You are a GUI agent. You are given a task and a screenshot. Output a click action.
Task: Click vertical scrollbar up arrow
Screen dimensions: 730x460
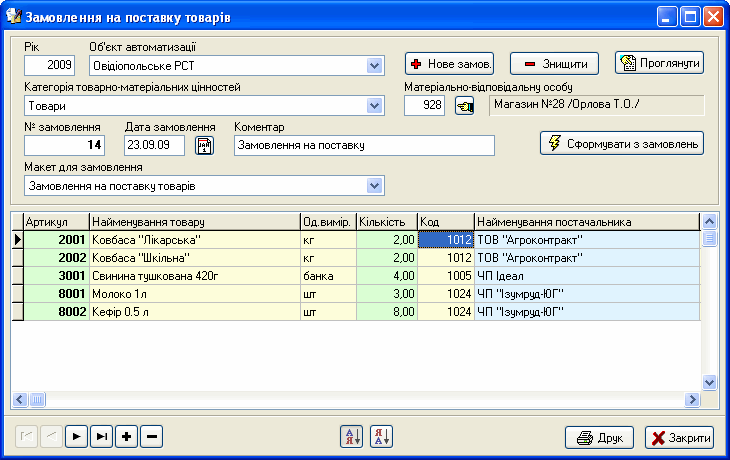tap(709, 222)
